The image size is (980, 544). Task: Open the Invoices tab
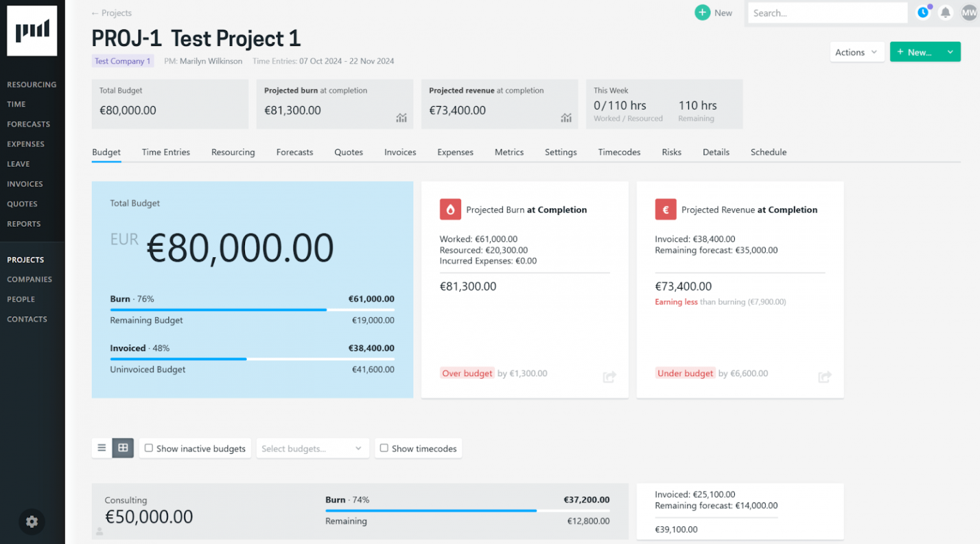coord(400,152)
